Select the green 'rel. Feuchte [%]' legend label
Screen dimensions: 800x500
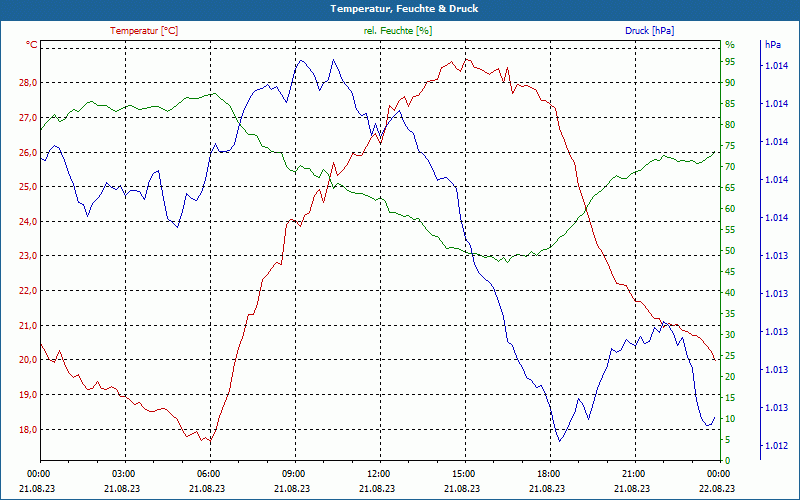397,31
